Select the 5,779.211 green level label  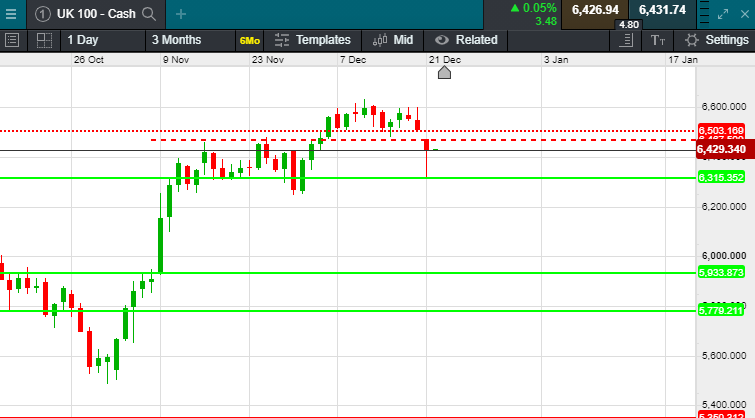[x=721, y=311]
